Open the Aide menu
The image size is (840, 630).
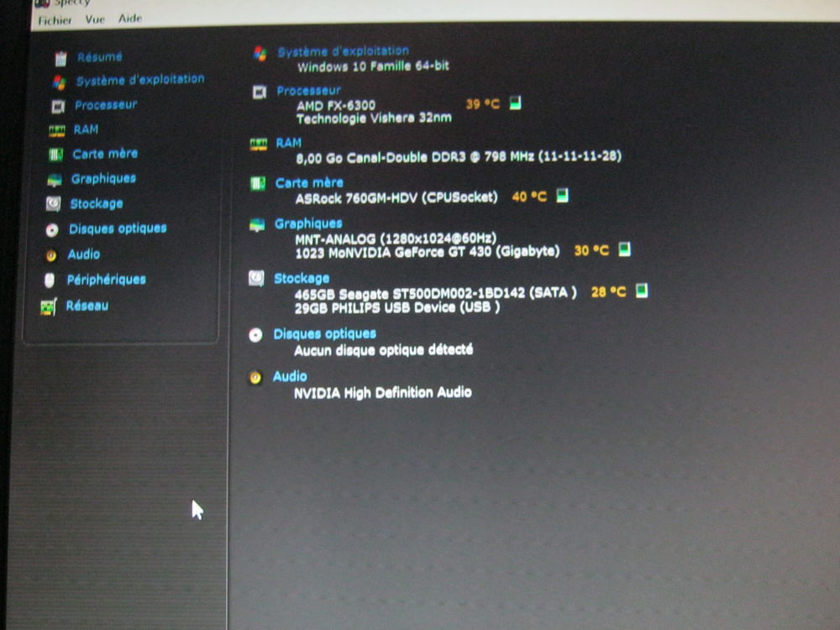pyautogui.click(x=130, y=18)
